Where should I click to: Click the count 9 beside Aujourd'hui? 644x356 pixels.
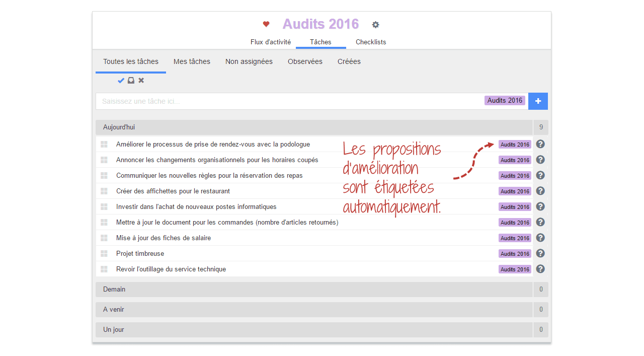(x=541, y=127)
